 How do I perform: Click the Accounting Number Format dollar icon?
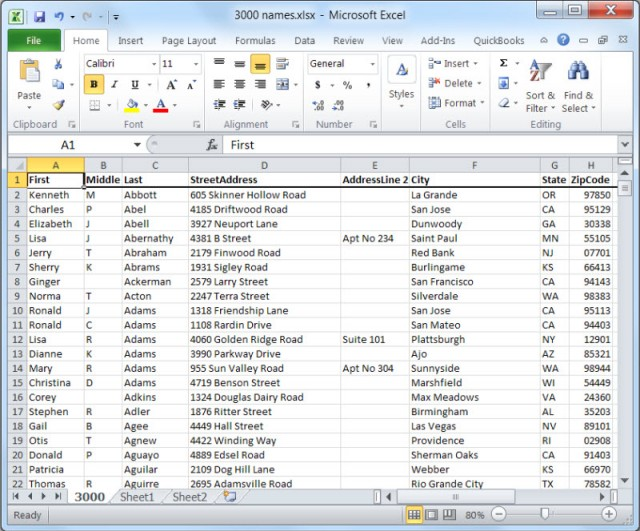coord(318,85)
